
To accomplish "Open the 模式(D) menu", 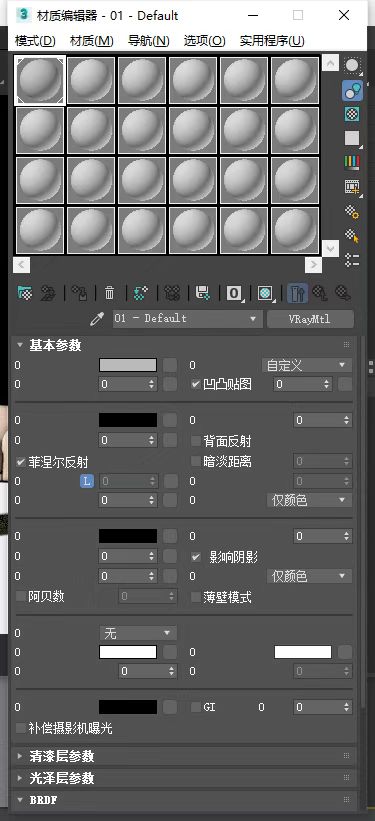I will click(x=35, y=40).
